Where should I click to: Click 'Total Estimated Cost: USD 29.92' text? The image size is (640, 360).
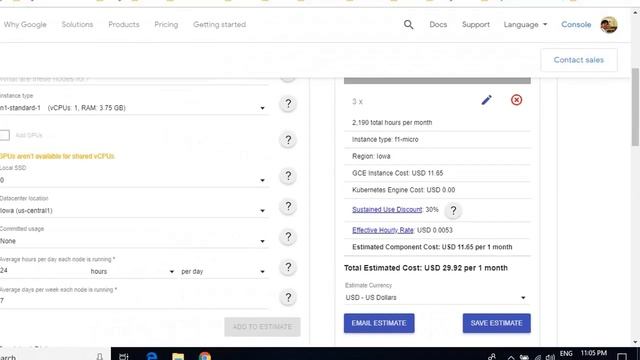point(426,268)
